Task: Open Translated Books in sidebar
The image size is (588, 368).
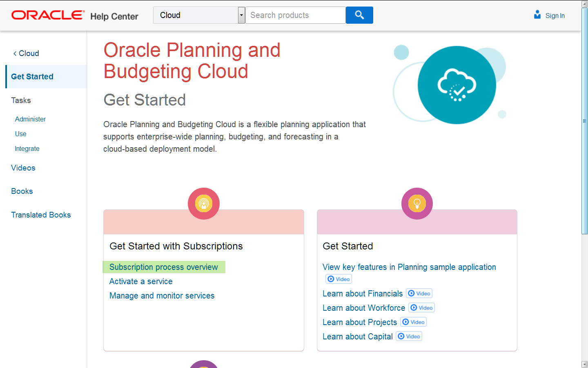Action: coord(41,215)
